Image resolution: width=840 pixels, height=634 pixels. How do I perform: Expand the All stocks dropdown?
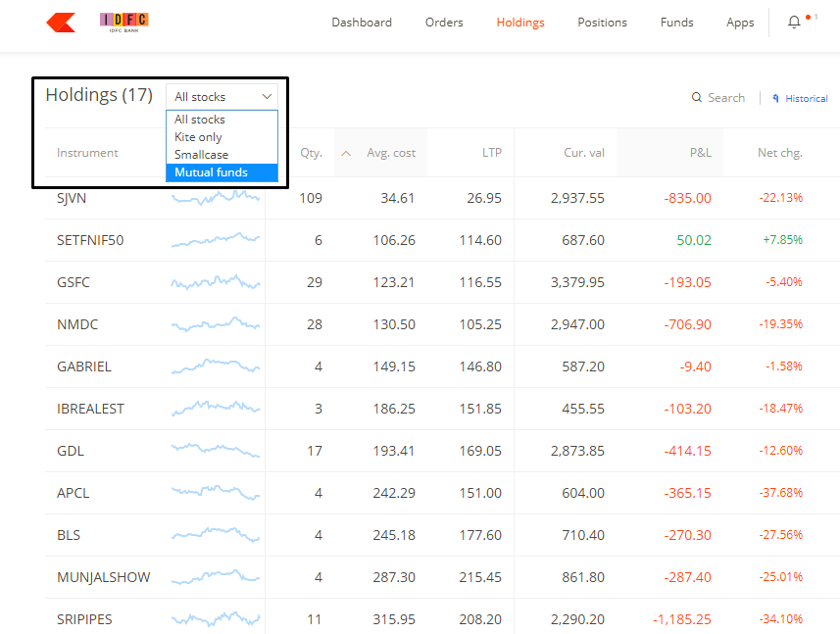click(x=222, y=97)
